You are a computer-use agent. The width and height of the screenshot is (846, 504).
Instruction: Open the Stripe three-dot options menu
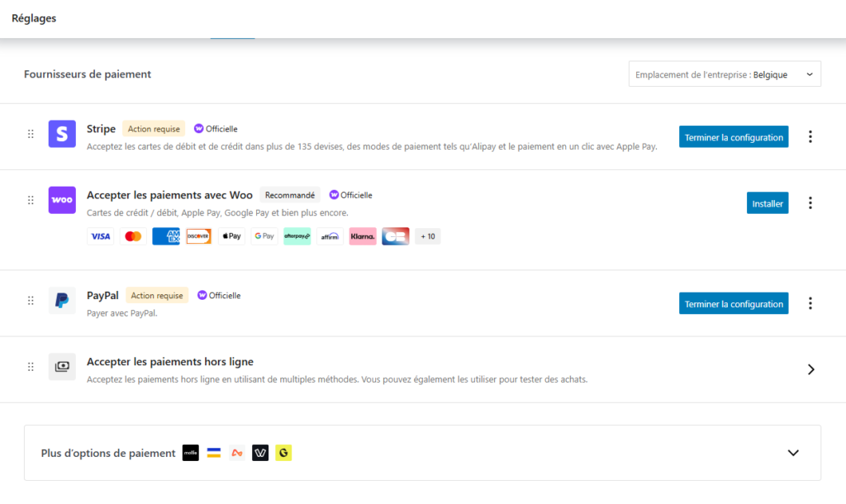point(810,136)
